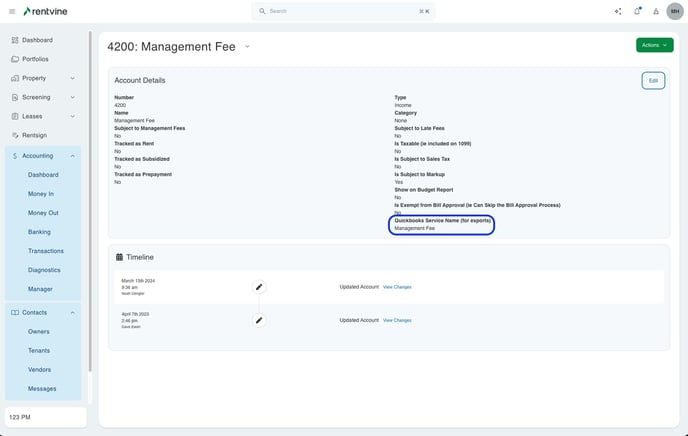This screenshot has height=436, width=688.
Task: Click the Edit button in Account Details
Action: (653, 80)
